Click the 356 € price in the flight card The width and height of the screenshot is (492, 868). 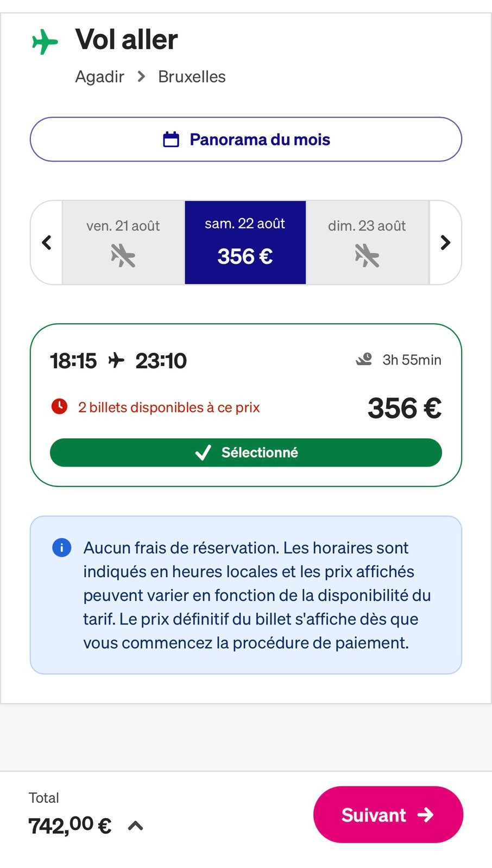pyautogui.click(x=405, y=408)
